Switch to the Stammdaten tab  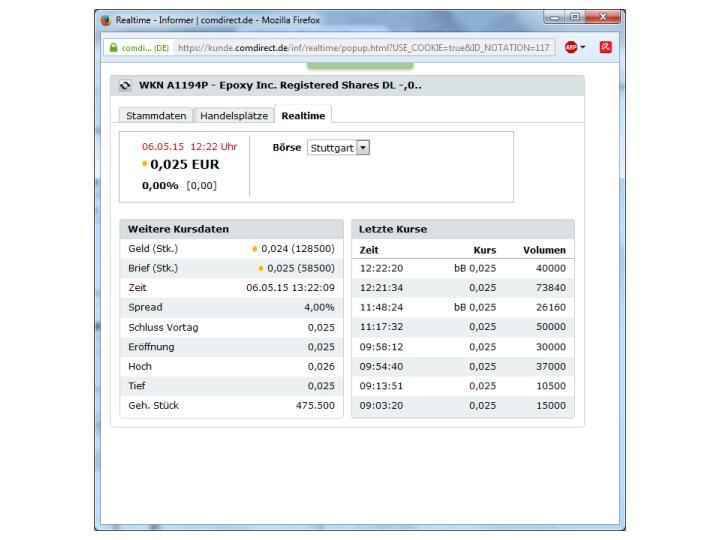[156, 116]
